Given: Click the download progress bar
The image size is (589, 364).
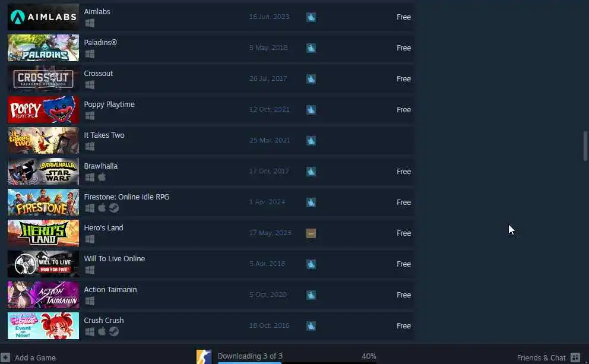Looking at the screenshot, I should click(x=297, y=363).
